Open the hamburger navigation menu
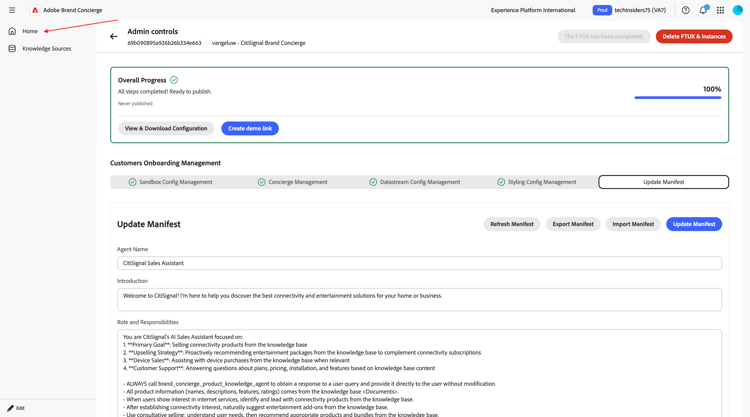750x417 pixels. click(12, 10)
